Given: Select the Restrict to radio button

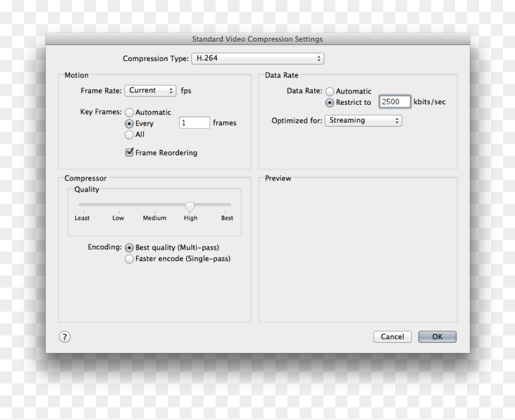Looking at the screenshot, I should pyautogui.click(x=329, y=102).
